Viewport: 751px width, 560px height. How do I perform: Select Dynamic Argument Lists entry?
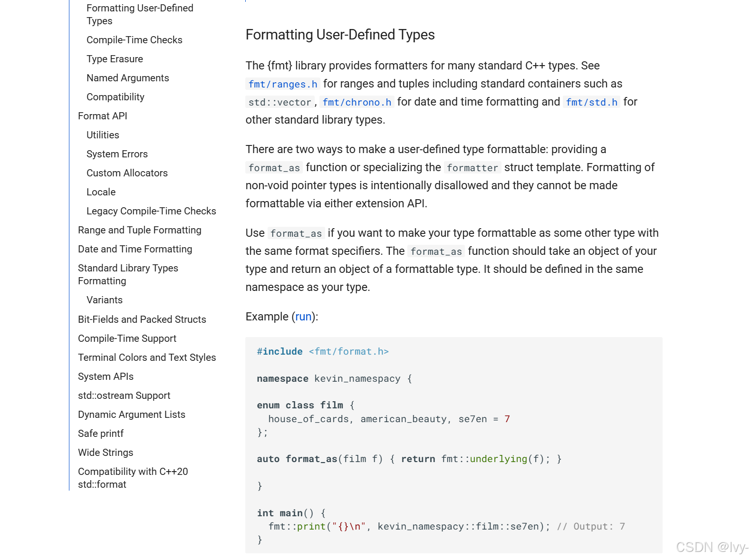coord(132,415)
